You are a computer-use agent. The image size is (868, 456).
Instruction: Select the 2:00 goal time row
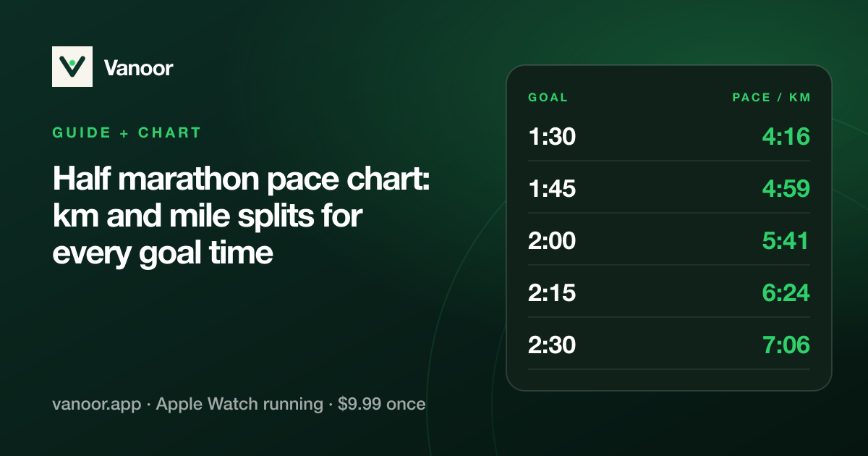click(669, 240)
